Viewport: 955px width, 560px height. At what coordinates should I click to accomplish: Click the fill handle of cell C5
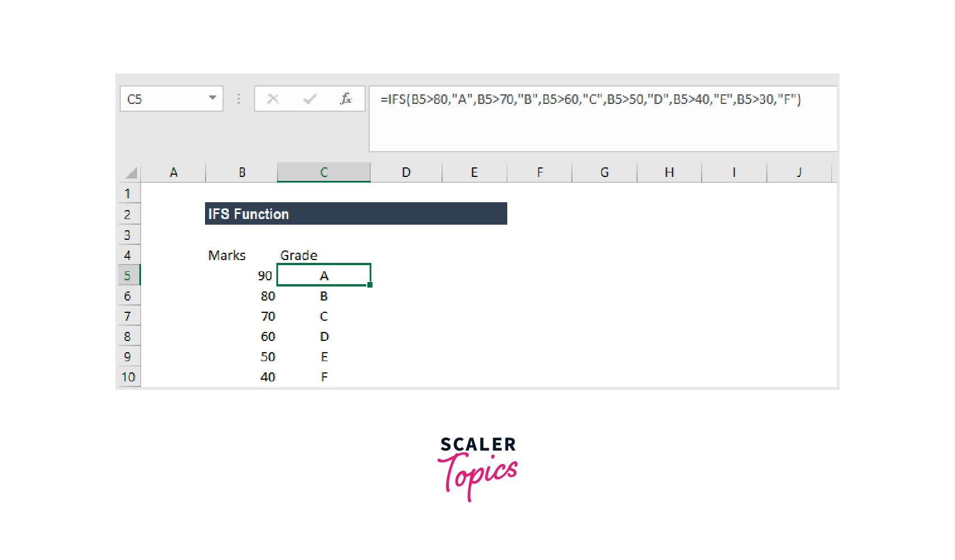(370, 285)
